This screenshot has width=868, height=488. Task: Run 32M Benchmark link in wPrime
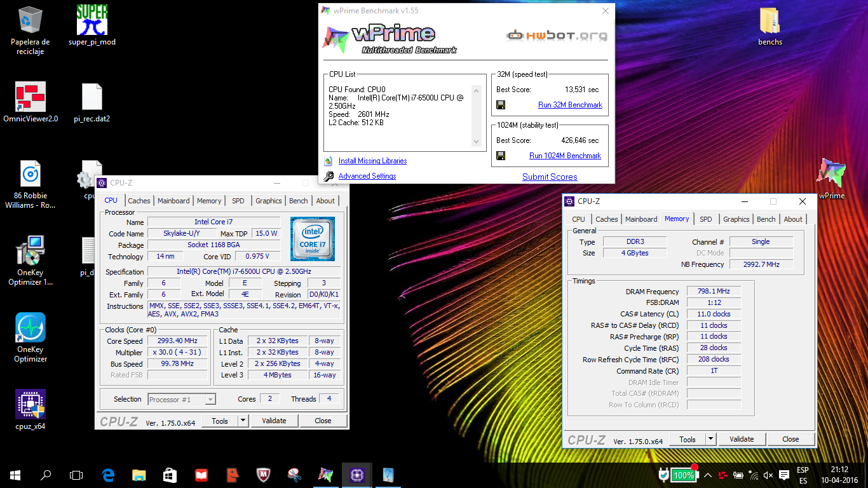(570, 105)
